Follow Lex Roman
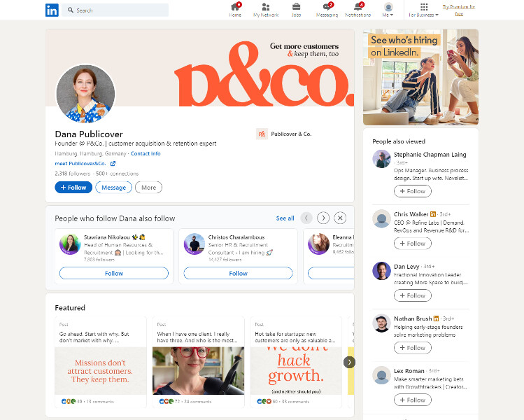The height and width of the screenshot is (420, 524). point(412,400)
